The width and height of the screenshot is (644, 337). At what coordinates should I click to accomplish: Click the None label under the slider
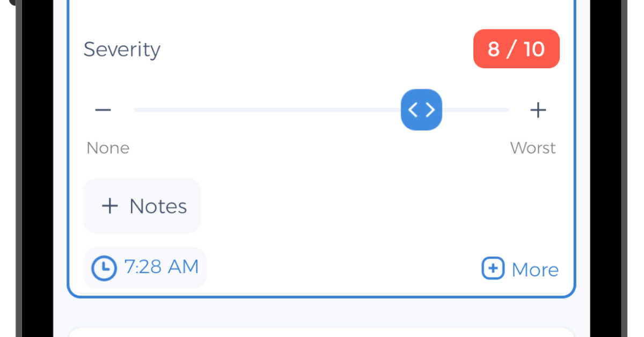(108, 148)
